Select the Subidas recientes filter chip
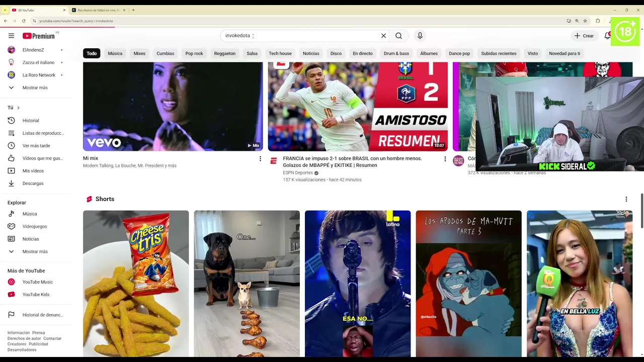The height and width of the screenshot is (362, 644). click(x=499, y=53)
